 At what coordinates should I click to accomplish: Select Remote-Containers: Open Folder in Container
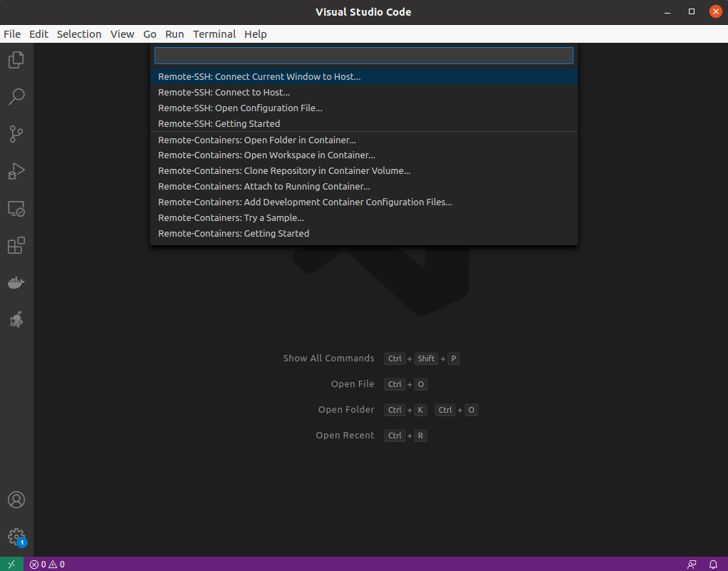[x=363, y=140]
